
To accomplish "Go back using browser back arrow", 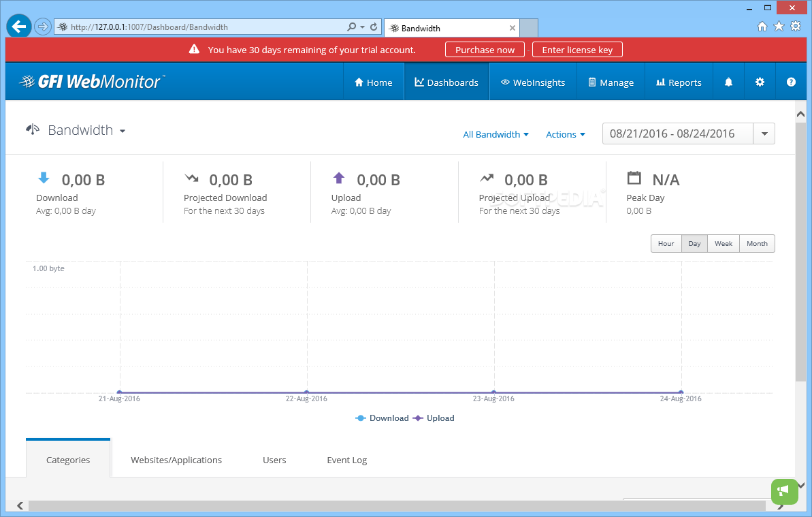I will tap(19, 27).
